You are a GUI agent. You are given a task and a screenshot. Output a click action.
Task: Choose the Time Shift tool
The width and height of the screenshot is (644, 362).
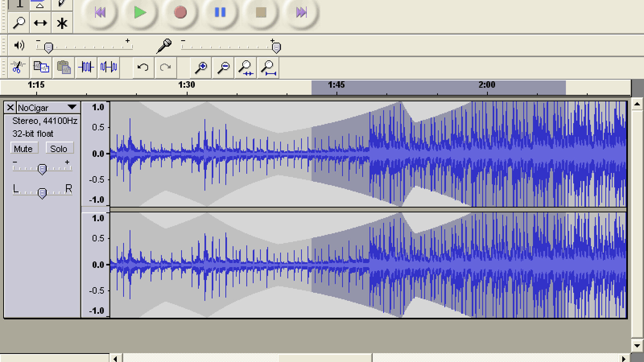coord(40,23)
